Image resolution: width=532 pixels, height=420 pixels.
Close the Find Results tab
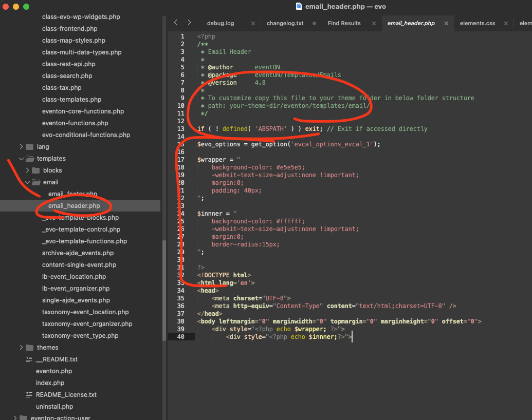tap(374, 24)
